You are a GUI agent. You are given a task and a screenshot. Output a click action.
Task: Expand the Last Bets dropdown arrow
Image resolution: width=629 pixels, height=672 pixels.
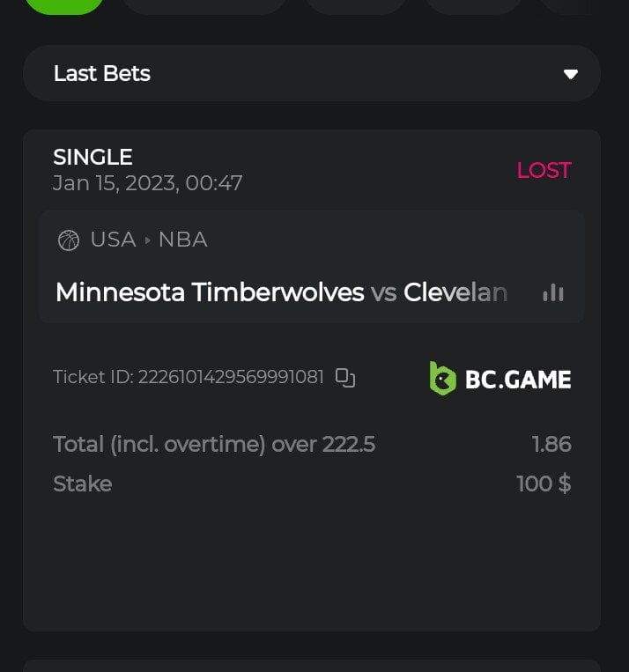pos(571,74)
